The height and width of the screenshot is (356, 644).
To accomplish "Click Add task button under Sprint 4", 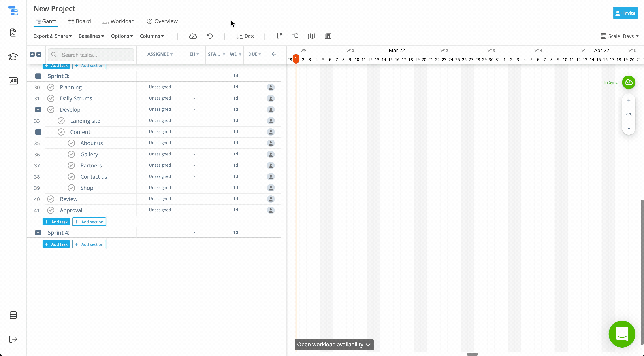I will coord(56,244).
